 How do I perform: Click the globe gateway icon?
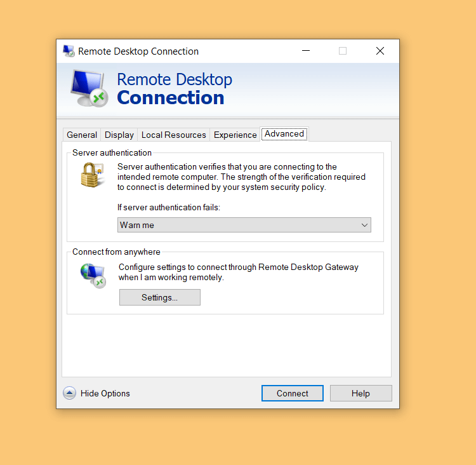tap(93, 275)
